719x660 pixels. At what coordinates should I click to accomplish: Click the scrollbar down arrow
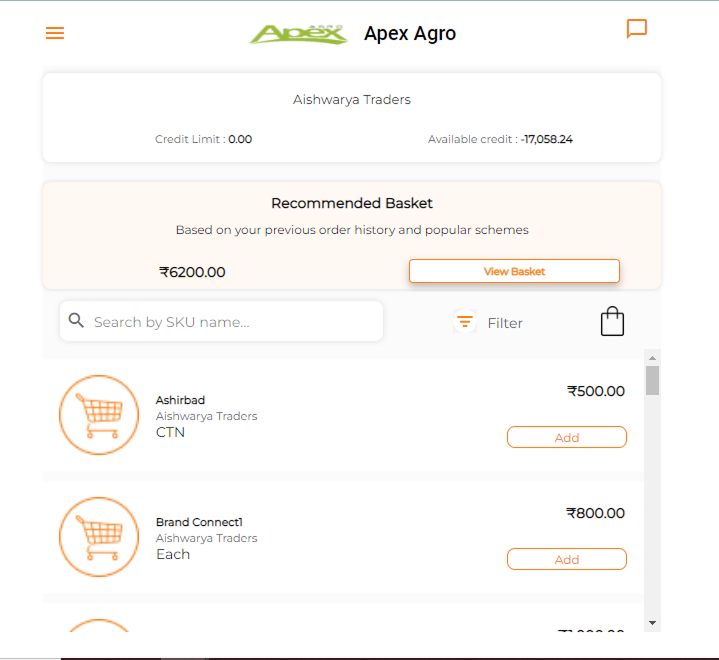click(x=652, y=622)
